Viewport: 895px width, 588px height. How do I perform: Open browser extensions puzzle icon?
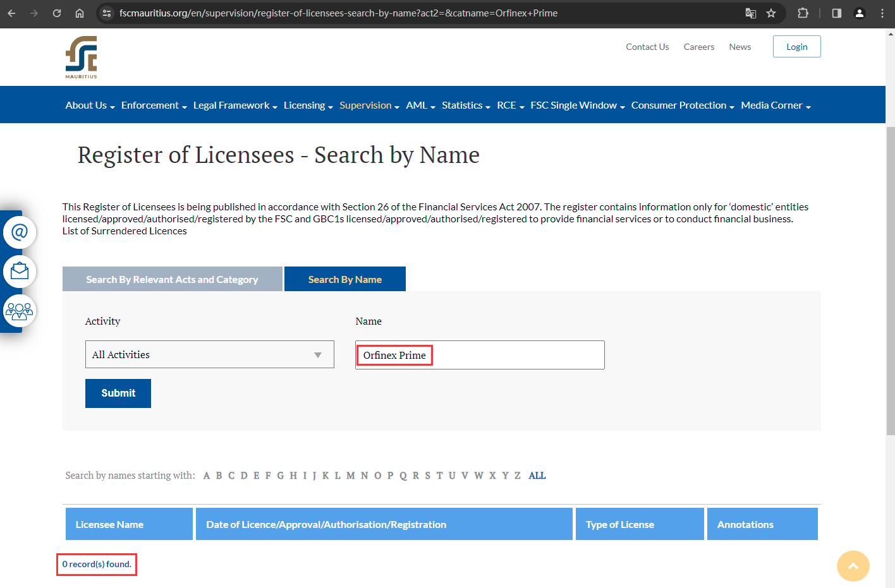click(x=803, y=13)
